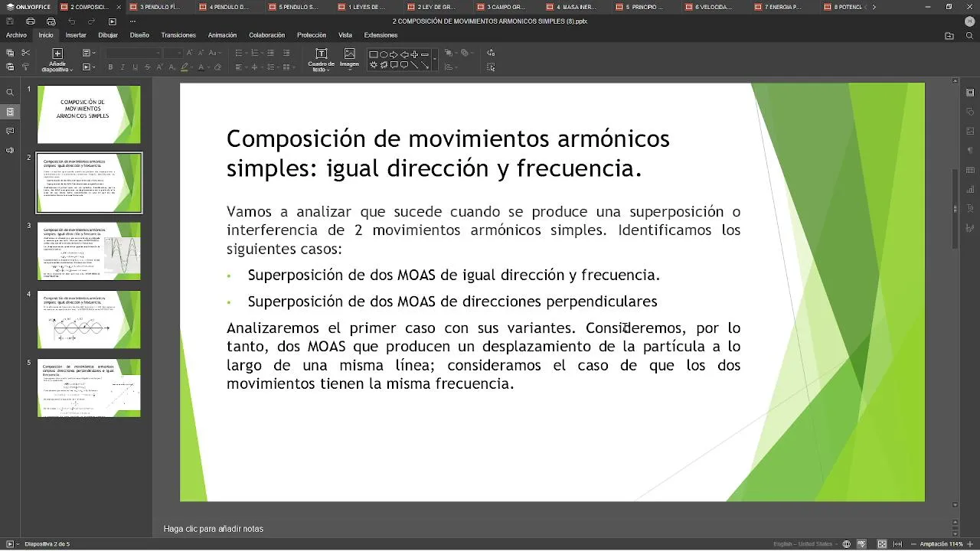This screenshot has width=980, height=551.
Task: Open slide layout dropdown
Action: point(90,53)
